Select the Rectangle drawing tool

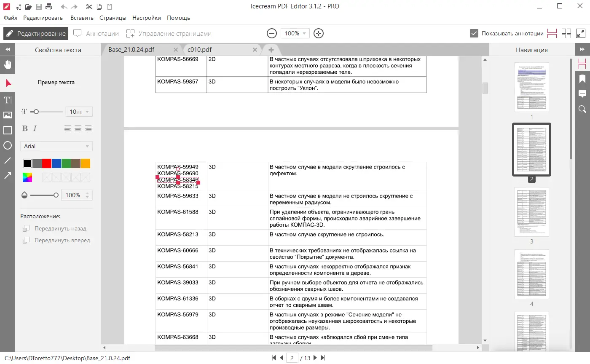tap(7, 130)
